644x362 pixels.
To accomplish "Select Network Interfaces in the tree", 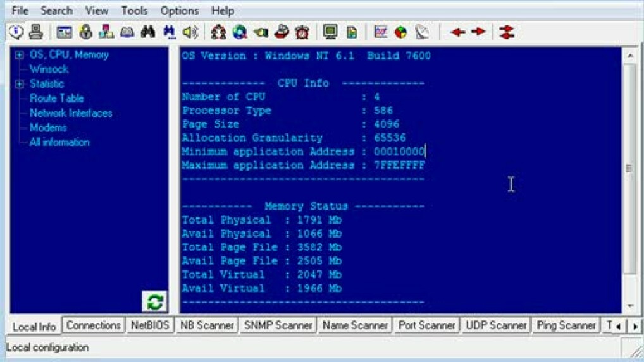I will [71, 113].
